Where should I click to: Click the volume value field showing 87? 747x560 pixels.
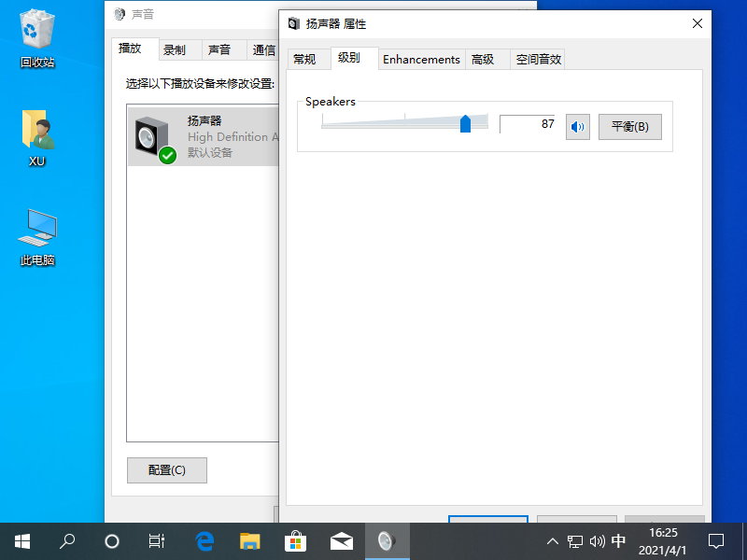(x=529, y=127)
